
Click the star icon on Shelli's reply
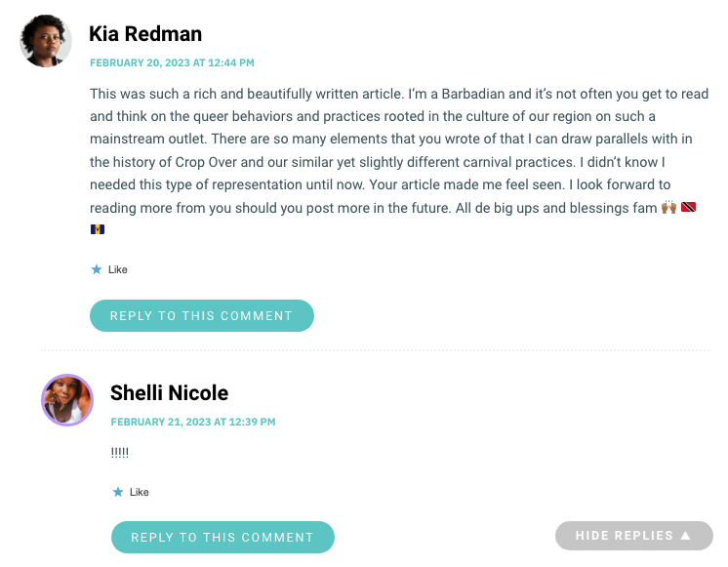[x=118, y=492]
